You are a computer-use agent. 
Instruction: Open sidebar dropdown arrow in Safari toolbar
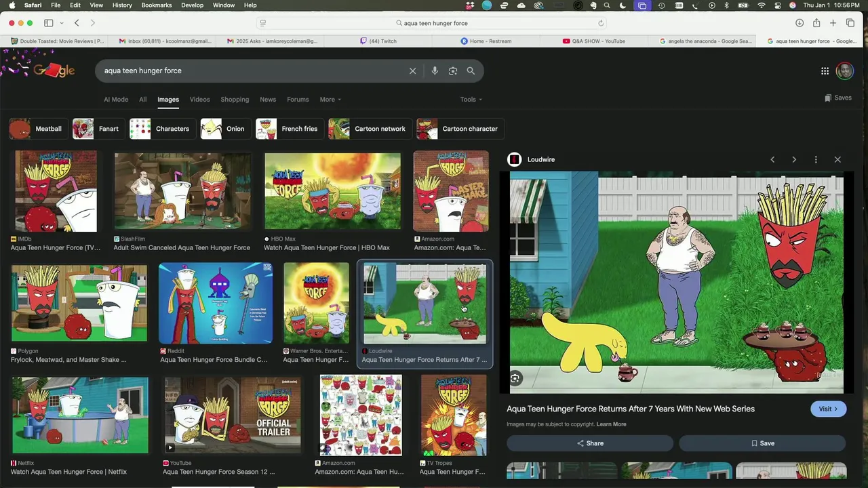click(x=62, y=23)
